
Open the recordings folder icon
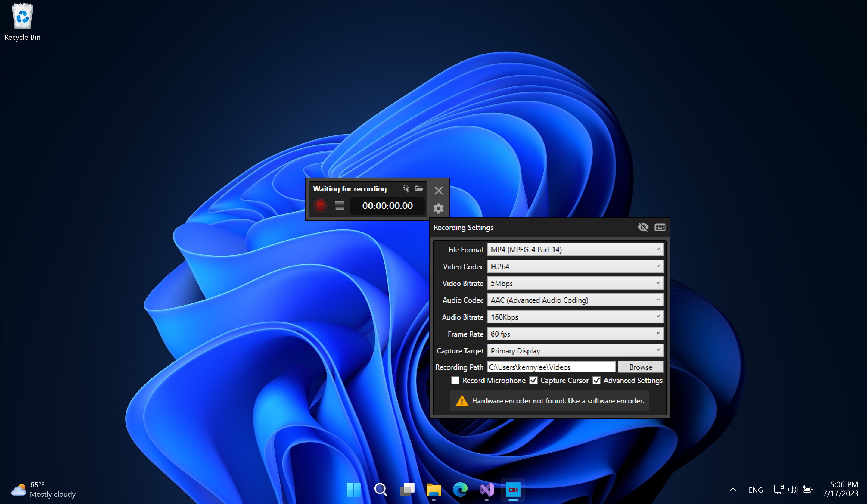coord(418,188)
